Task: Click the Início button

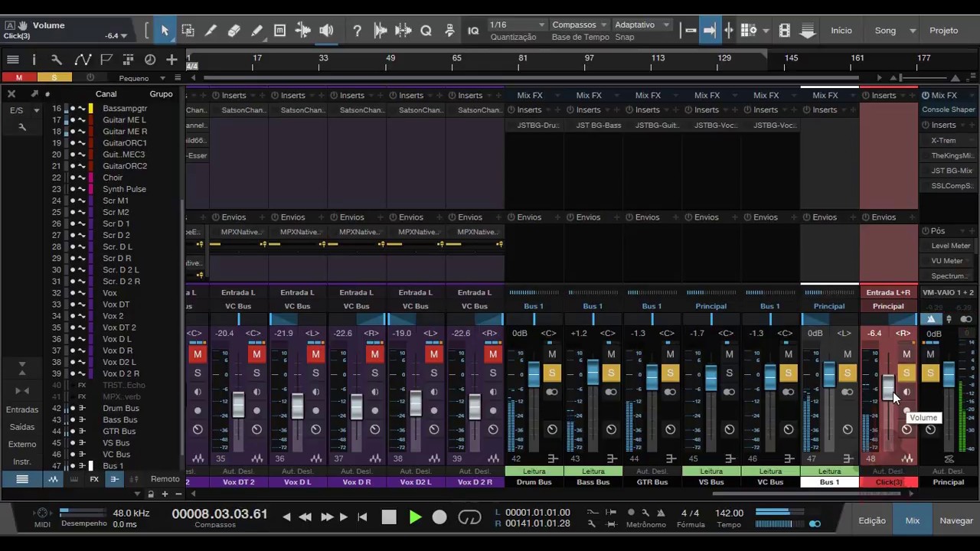Action: pyautogui.click(x=841, y=31)
